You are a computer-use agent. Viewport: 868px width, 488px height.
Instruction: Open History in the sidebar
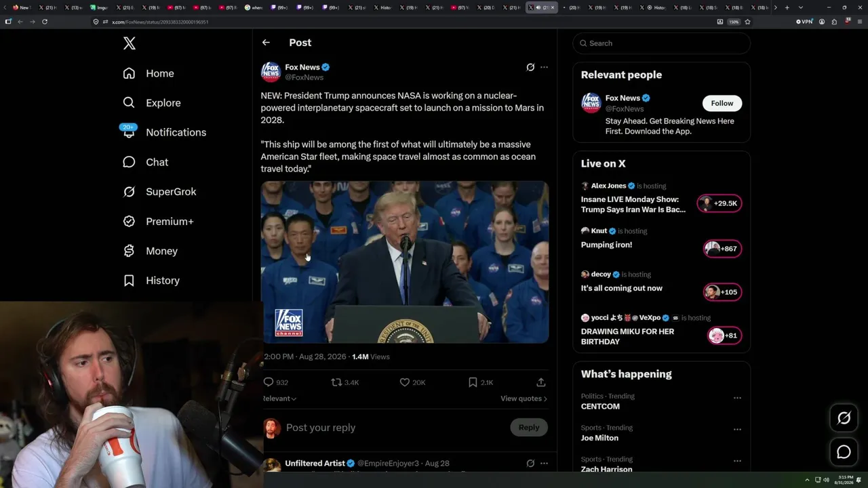pyautogui.click(x=151, y=281)
